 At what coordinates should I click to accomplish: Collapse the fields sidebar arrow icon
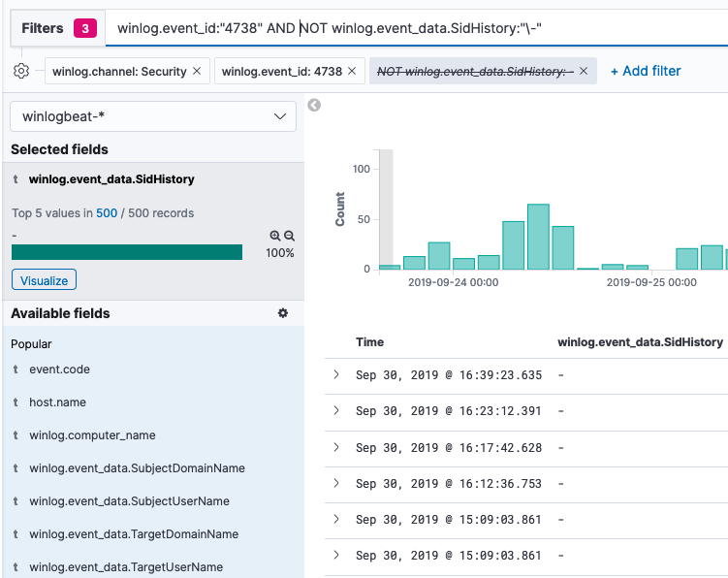(x=314, y=106)
